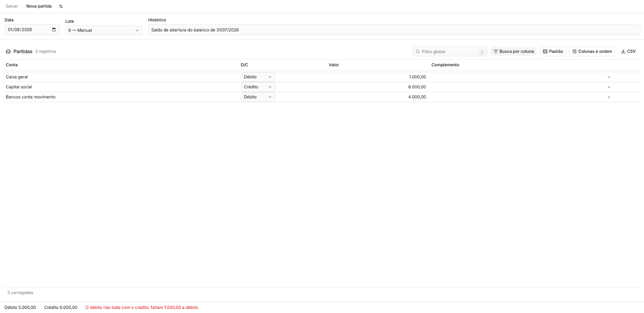Image resolution: width=644 pixels, height=313 pixels.
Task: Focus the Filtro global search field
Action: 450,52
